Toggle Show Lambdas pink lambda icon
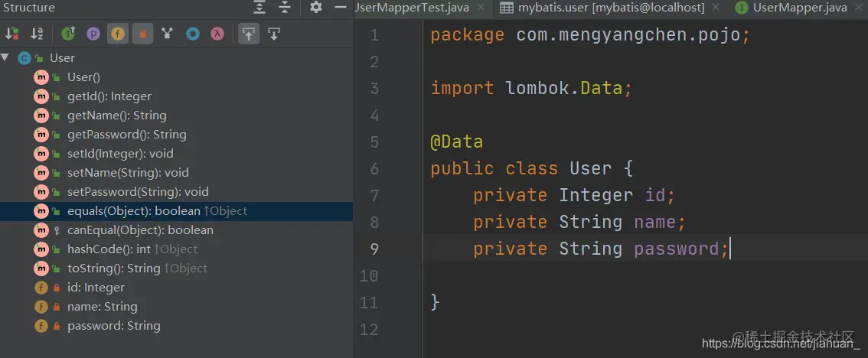 coord(217,34)
